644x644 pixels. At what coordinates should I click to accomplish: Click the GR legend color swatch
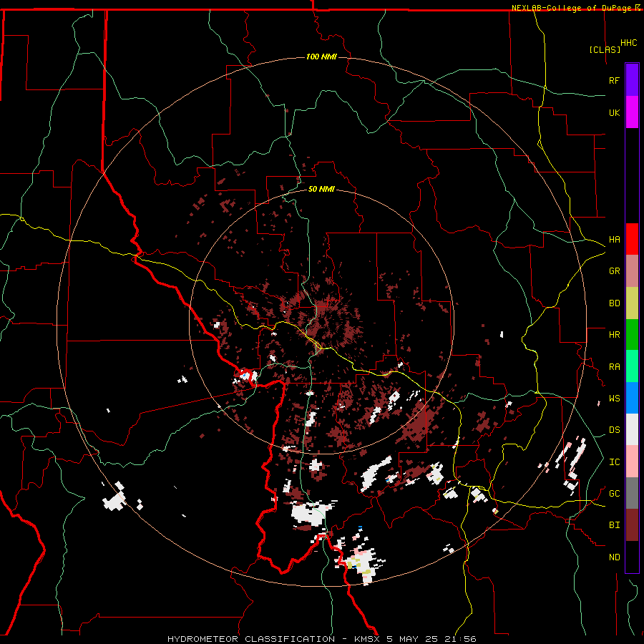pos(632,271)
